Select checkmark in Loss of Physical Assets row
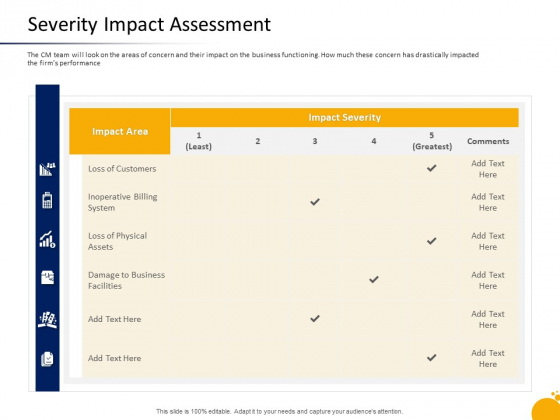Viewport: 560px width, 420px height. pyautogui.click(x=431, y=241)
